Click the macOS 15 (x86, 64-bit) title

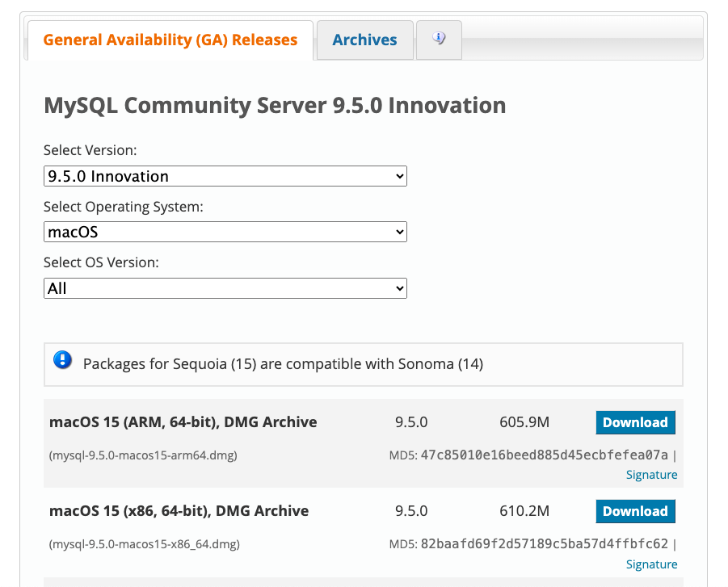point(179,511)
